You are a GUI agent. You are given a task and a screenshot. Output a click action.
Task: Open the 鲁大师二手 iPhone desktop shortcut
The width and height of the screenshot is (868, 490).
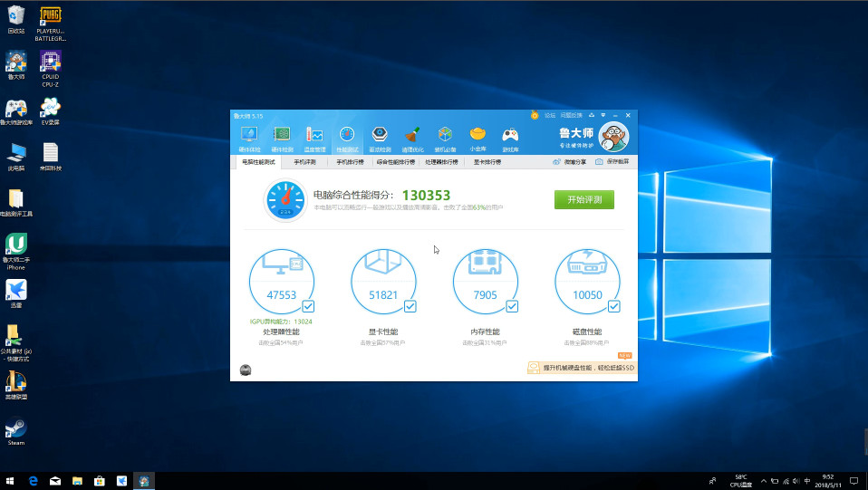(16, 252)
